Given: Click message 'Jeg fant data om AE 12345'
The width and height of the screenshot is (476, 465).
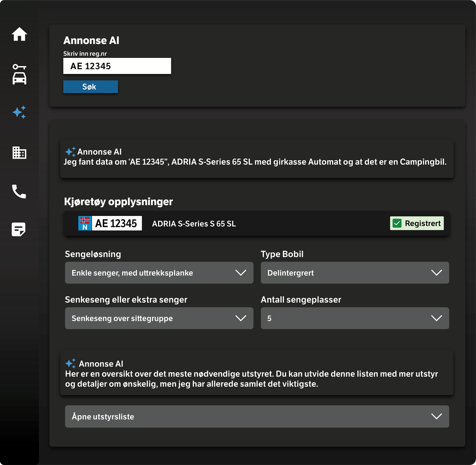Looking at the screenshot, I should [x=255, y=162].
